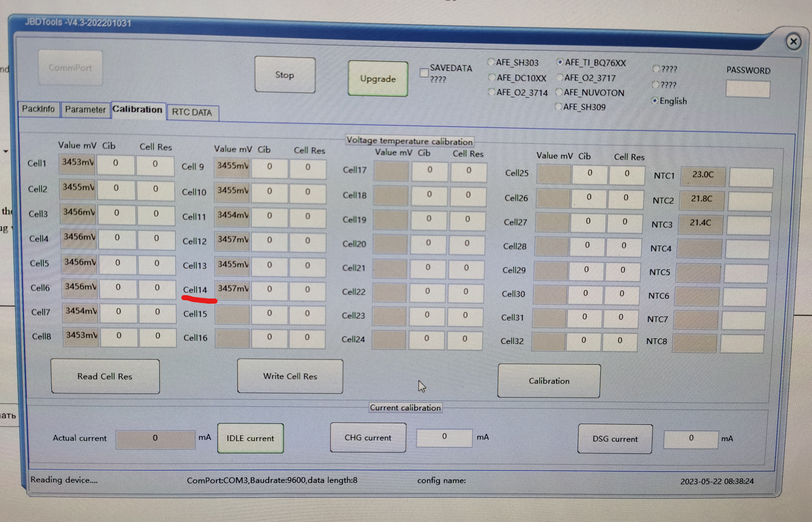Screen dimensions: 812x522
Task: Focus the CHG current mA input field
Action: pos(444,437)
